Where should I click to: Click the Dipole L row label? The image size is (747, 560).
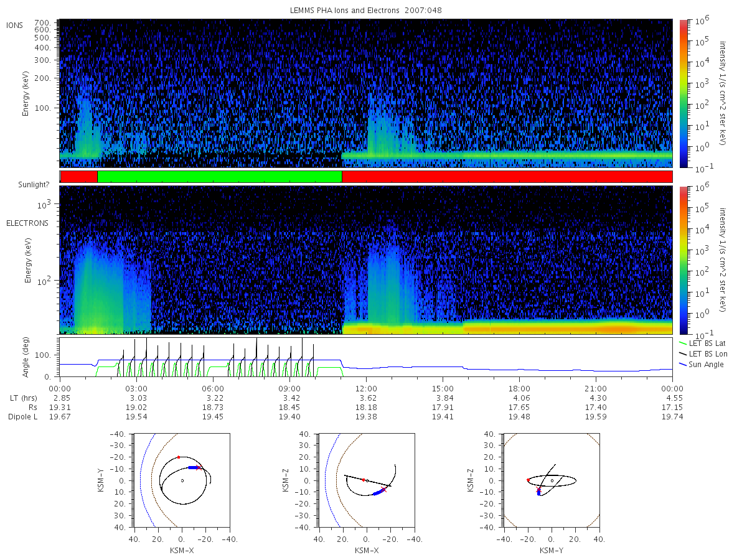coord(22,417)
